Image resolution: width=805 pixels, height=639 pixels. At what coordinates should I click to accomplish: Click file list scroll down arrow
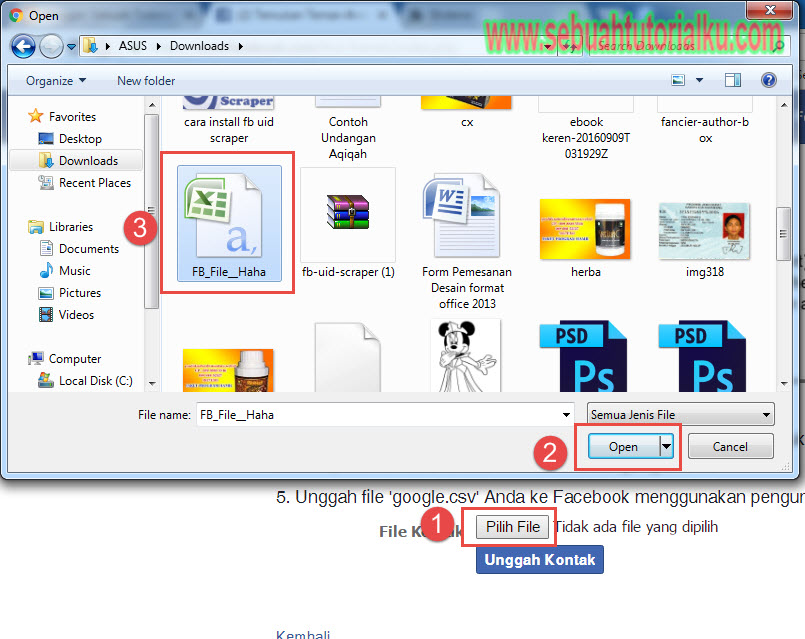(784, 383)
